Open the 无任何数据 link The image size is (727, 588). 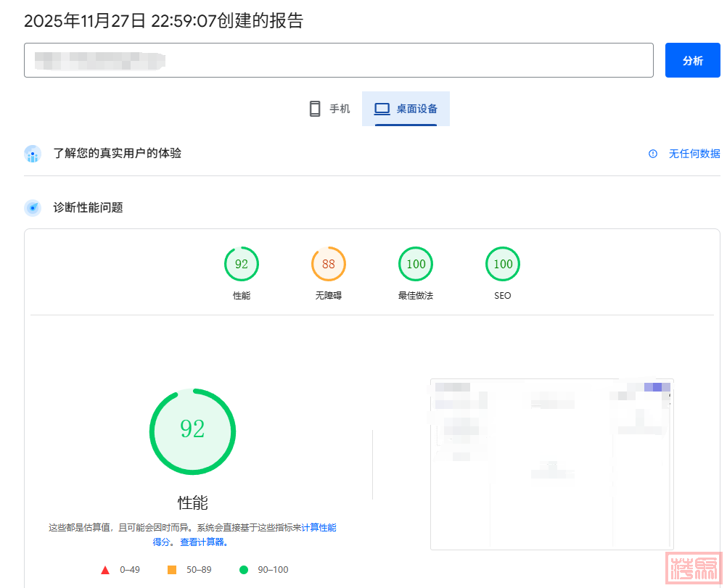coord(694,154)
